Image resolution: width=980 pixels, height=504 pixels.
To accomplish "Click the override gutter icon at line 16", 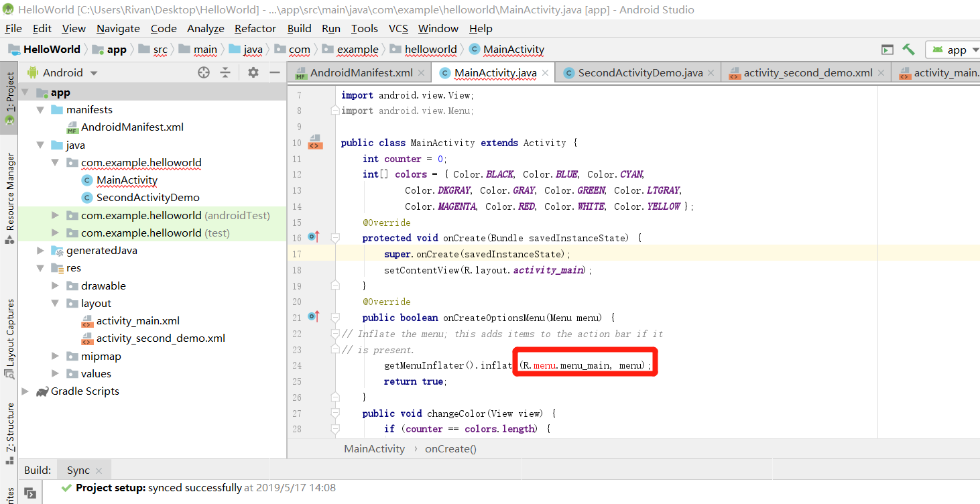I will (x=314, y=237).
